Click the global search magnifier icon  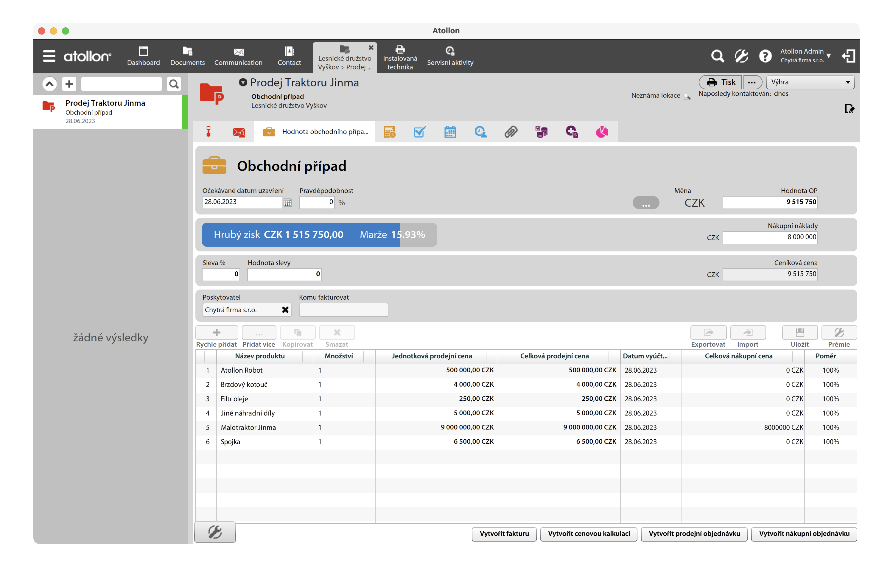click(717, 56)
